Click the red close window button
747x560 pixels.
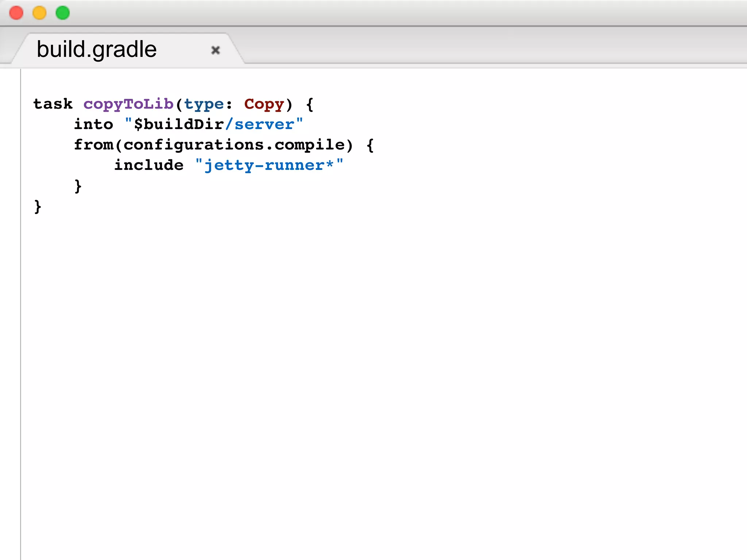(16, 13)
